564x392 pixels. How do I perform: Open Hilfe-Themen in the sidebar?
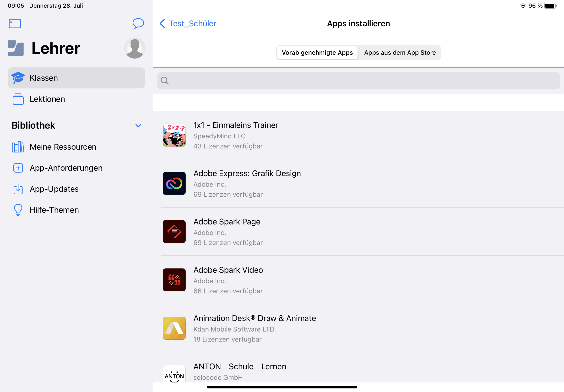76,210
